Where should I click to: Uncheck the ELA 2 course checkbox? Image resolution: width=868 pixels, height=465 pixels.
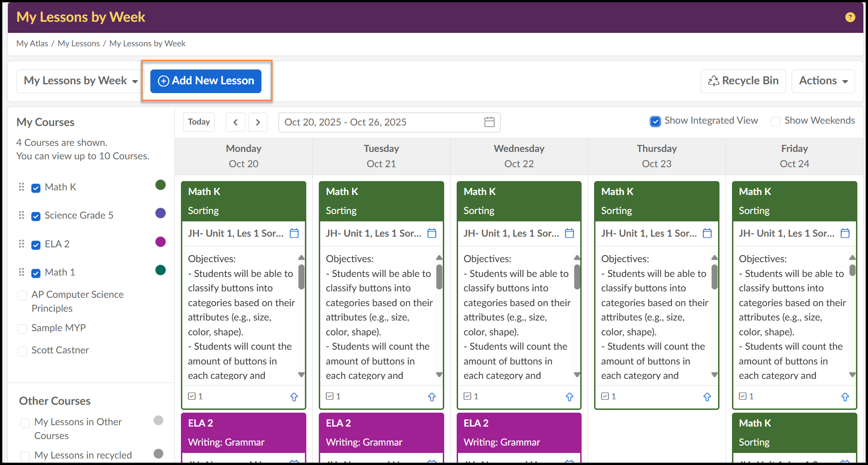[x=36, y=245]
